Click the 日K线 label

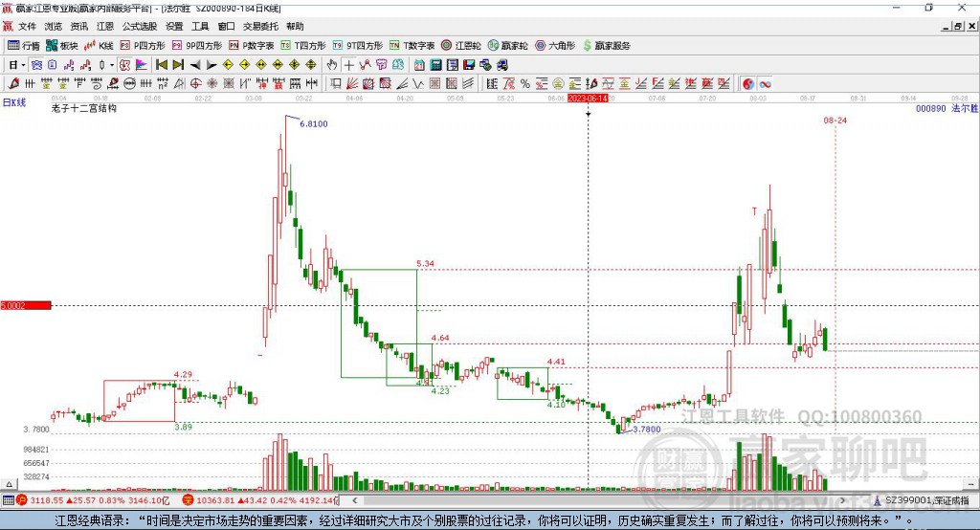(x=14, y=102)
